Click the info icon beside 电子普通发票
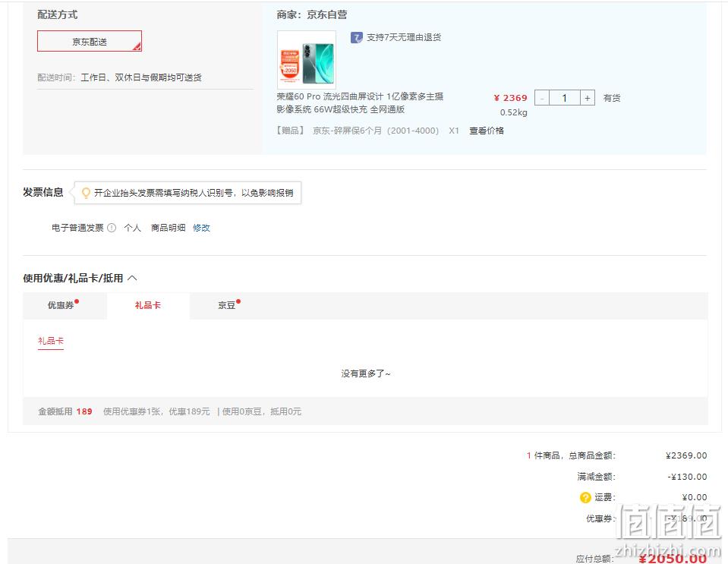 112,228
